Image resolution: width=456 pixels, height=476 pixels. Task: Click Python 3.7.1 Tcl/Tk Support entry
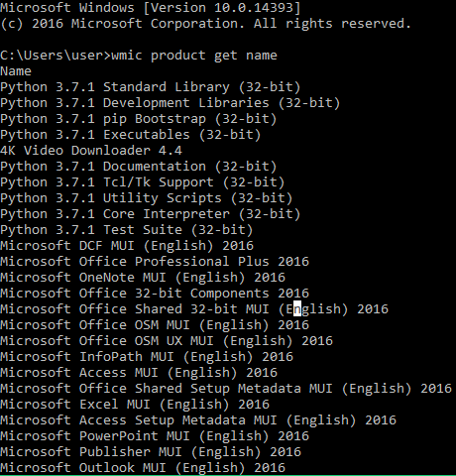tap(143, 182)
